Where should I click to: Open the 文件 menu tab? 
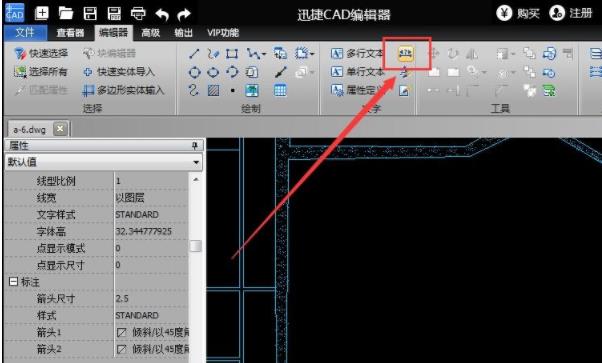pyautogui.click(x=25, y=33)
